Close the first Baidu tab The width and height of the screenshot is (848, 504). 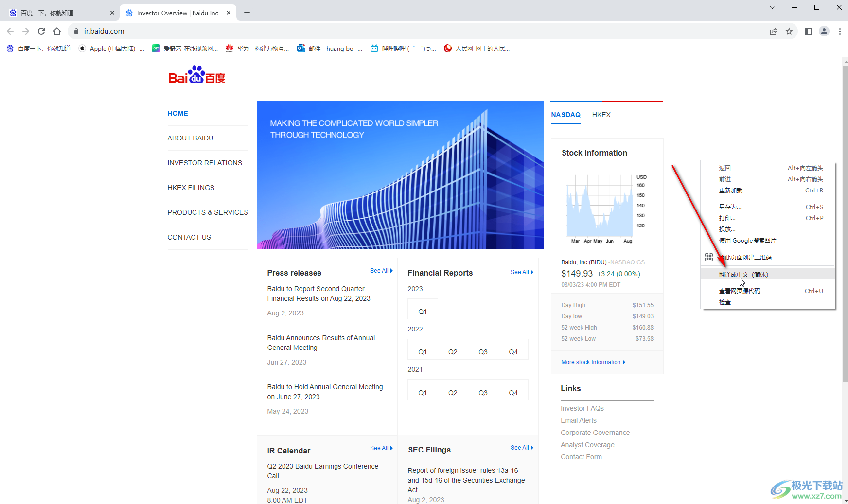tap(112, 13)
